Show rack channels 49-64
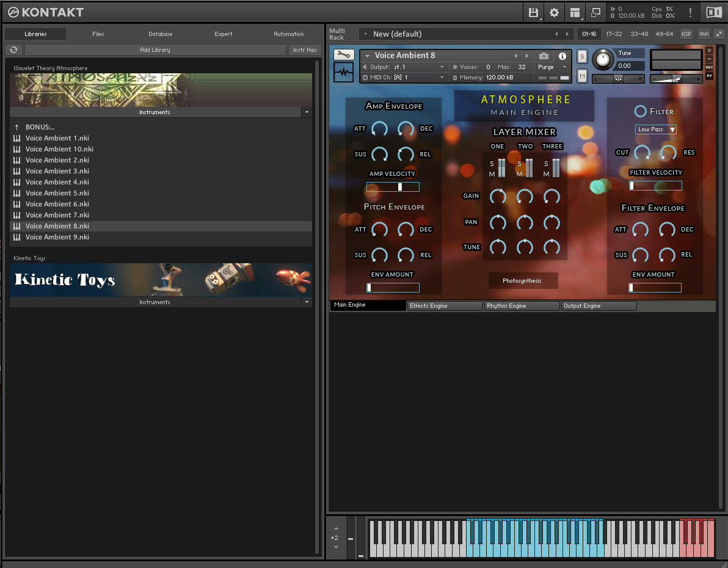The width and height of the screenshot is (728, 568). pos(664,34)
